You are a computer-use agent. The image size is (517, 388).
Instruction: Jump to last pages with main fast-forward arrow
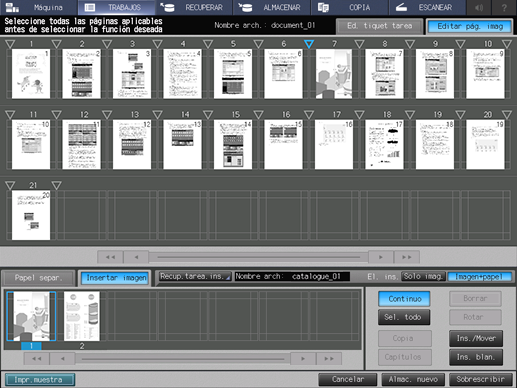point(407,257)
